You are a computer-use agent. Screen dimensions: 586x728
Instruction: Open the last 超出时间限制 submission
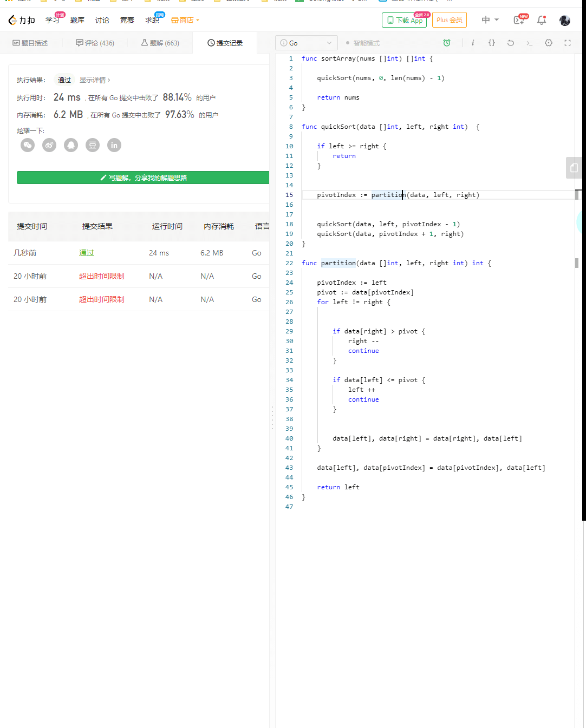102,299
